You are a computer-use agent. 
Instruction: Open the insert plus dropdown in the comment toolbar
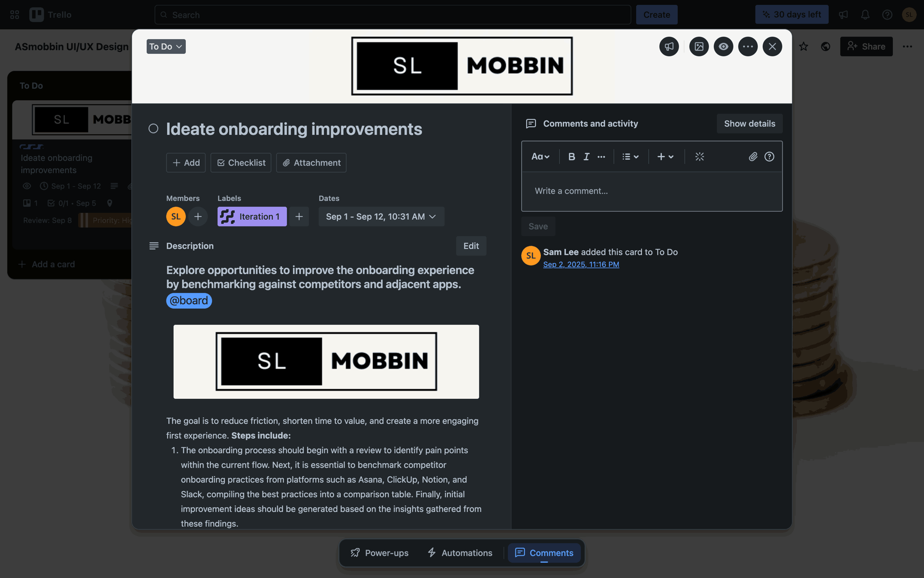tap(666, 157)
